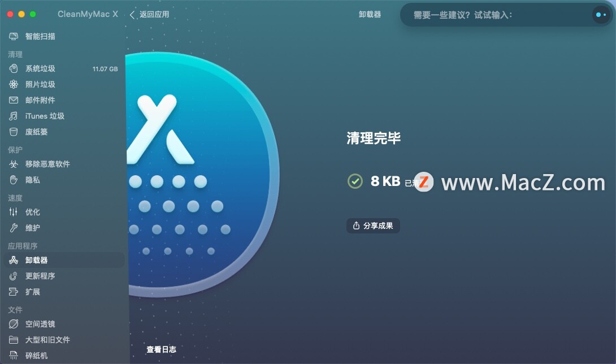The image size is (616, 364).
Task: Open the Smart Scan (智能扫描) module
Action: [63, 36]
